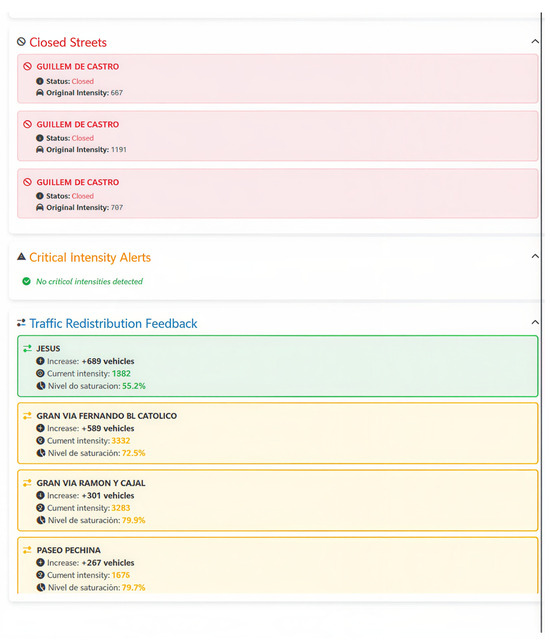Click the Original Intensity value 707
The height and width of the screenshot is (643, 550).
[117, 207]
